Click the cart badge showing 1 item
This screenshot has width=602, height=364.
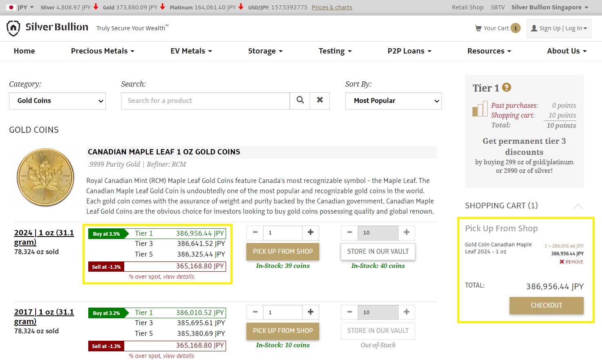[516, 28]
